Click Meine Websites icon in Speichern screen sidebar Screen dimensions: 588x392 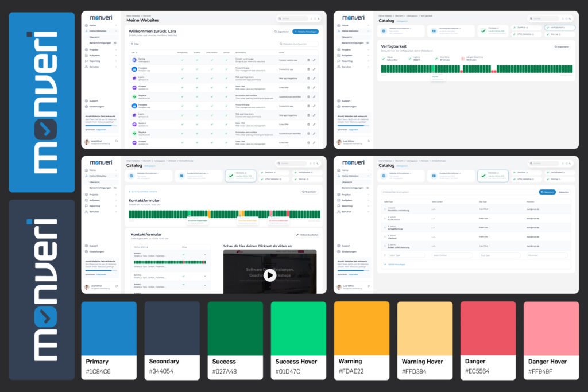click(339, 176)
